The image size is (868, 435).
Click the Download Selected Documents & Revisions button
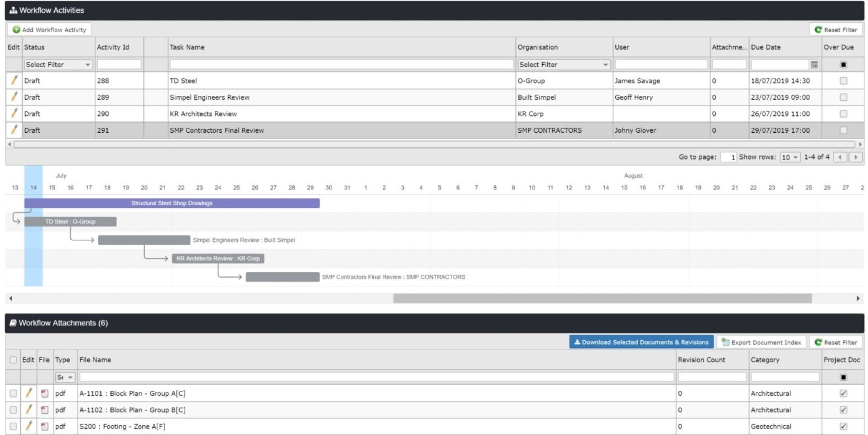click(640, 342)
